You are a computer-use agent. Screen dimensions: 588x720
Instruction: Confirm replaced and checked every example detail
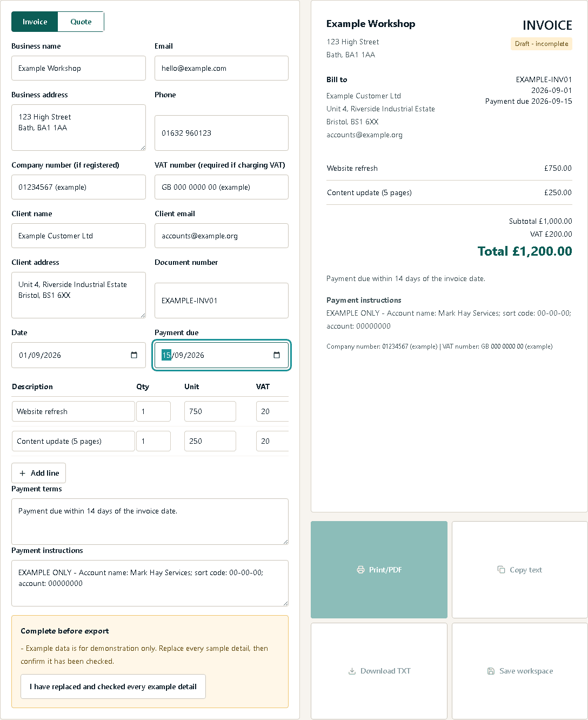(x=113, y=686)
